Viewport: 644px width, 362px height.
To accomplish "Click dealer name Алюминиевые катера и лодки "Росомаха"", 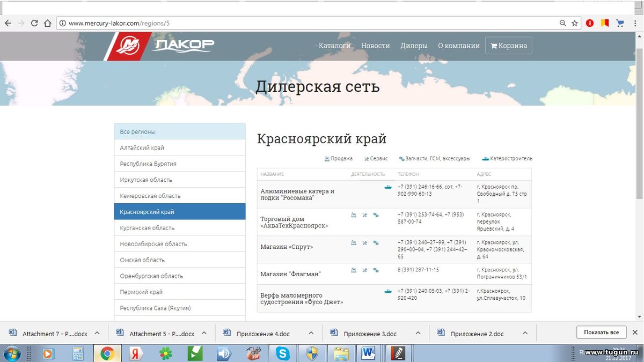I will [x=297, y=194].
